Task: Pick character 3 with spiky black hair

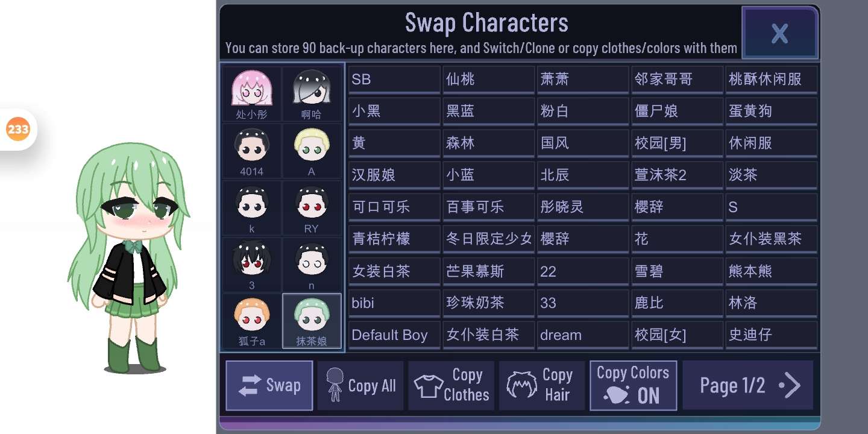Action: [251, 265]
